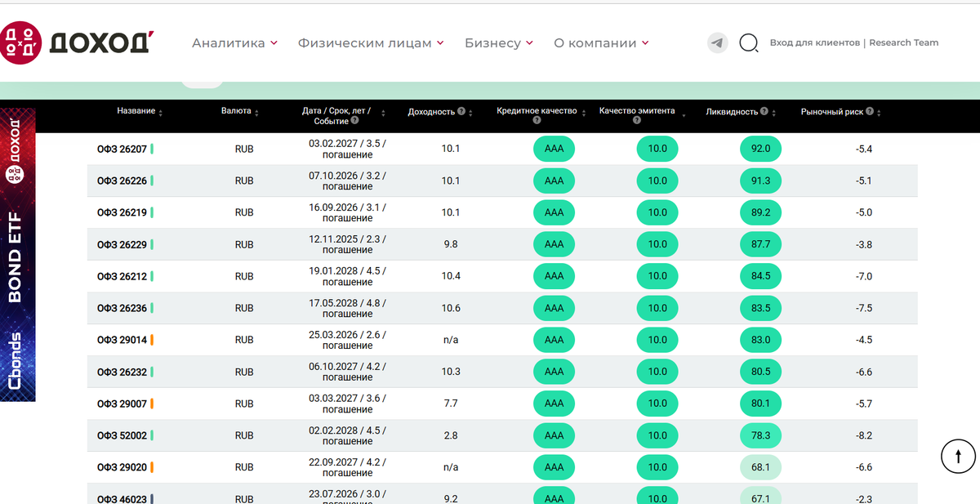
Task: Select date cell 03.02.2027 / 3.5 / погашение
Action: [347, 149]
